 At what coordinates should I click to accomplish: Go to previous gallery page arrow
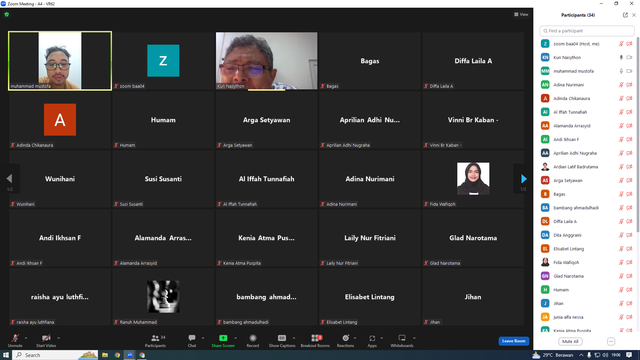(9, 178)
